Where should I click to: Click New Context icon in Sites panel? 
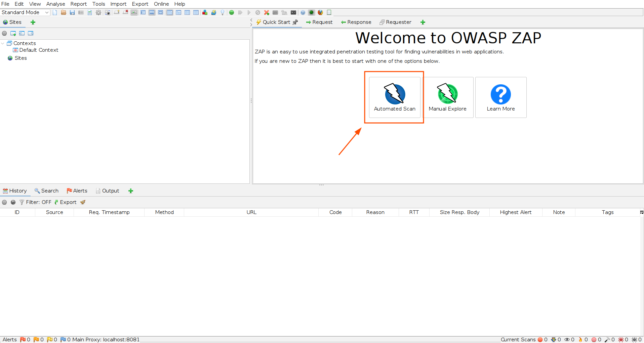13,33
